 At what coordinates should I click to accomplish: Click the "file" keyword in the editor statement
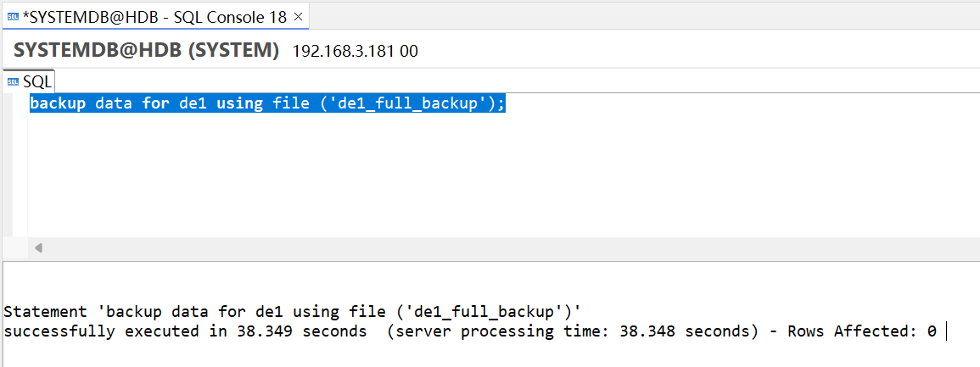pyautogui.click(x=287, y=103)
